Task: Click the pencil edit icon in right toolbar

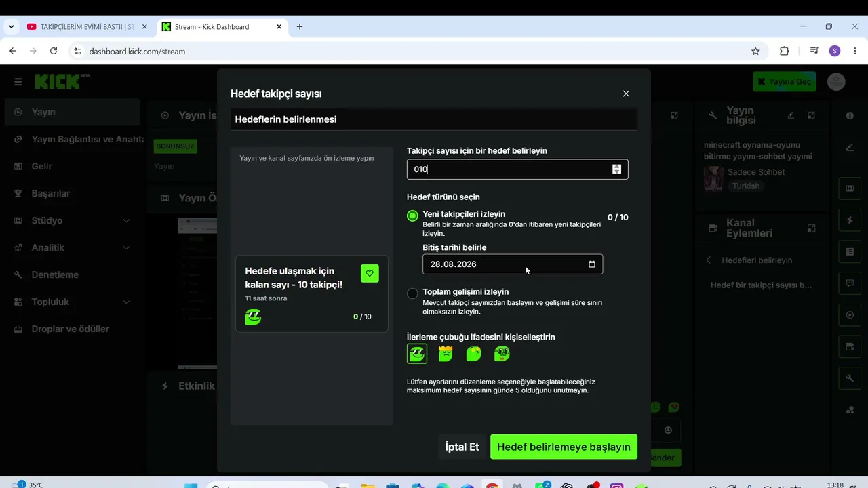Action: pos(850,147)
